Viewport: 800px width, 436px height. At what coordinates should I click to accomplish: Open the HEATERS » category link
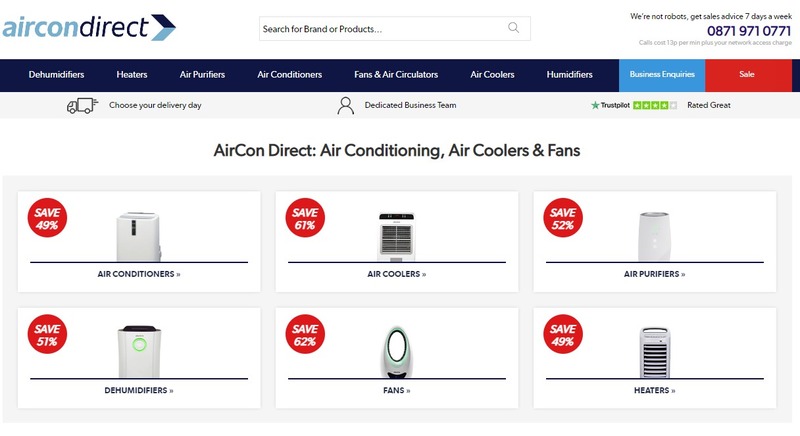(655, 390)
